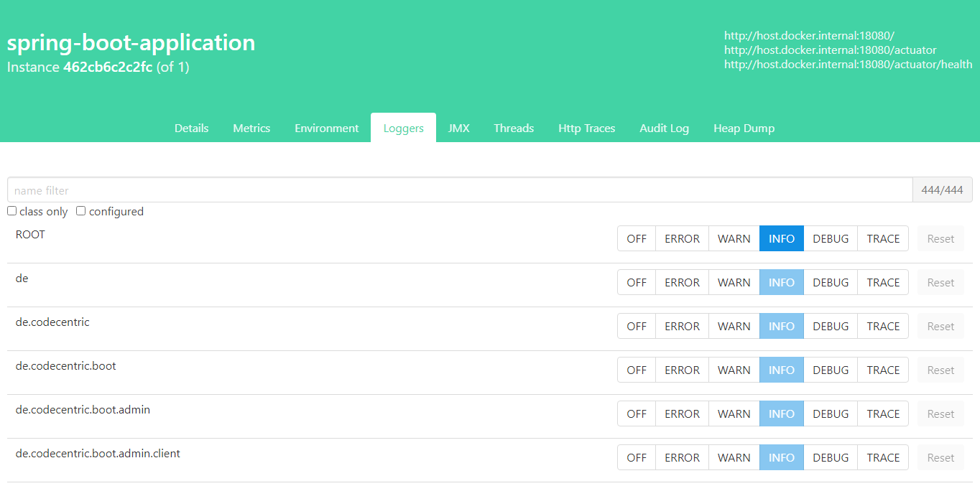This screenshot has height=486, width=980.
Task: Set the de logger to WARN
Action: [734, 282]
